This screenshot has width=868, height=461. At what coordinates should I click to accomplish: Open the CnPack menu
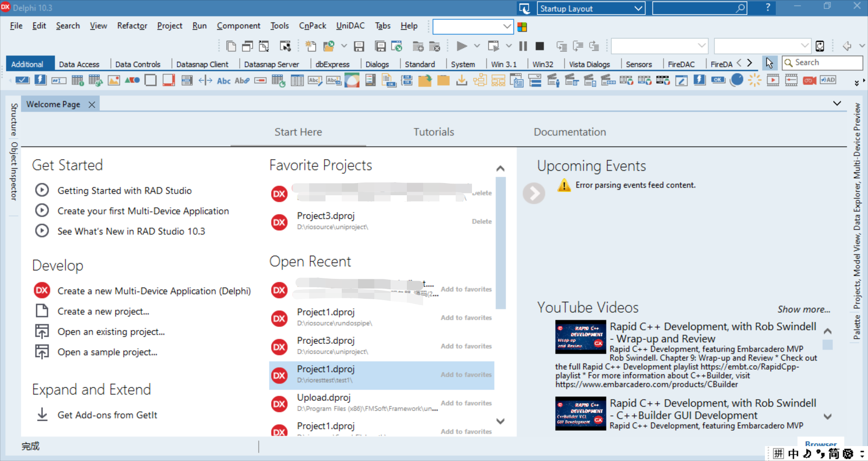[x=312, y=26]
